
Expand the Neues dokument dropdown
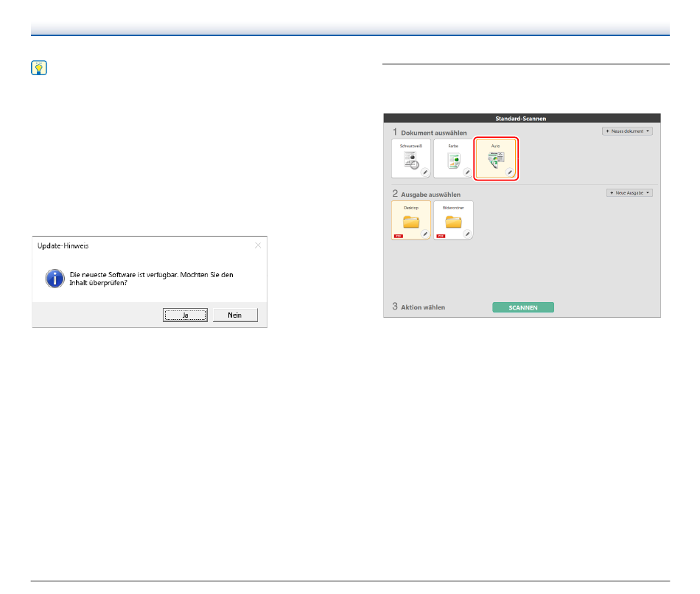627,131
